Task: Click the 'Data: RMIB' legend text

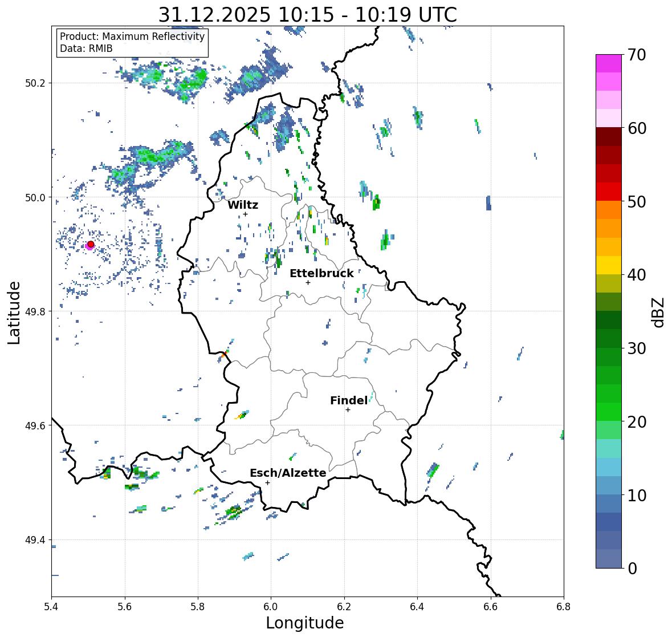Action: pyautogui.click(x=86, y=48)
